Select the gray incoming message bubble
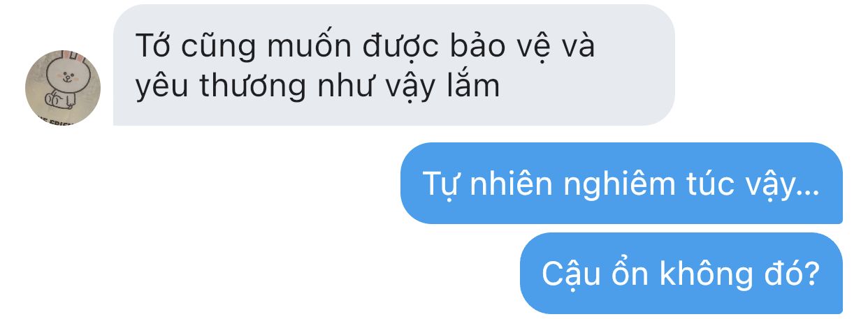 394,65
